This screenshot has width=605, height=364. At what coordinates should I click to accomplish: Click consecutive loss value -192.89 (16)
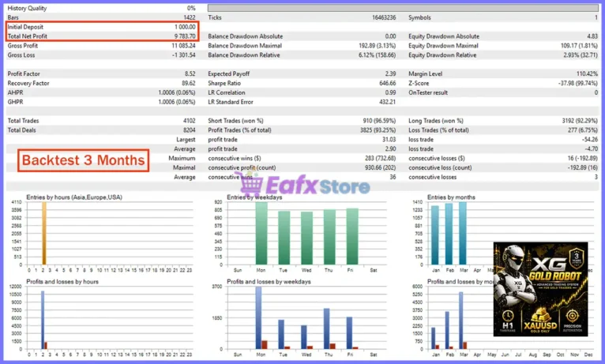(583, 167)
